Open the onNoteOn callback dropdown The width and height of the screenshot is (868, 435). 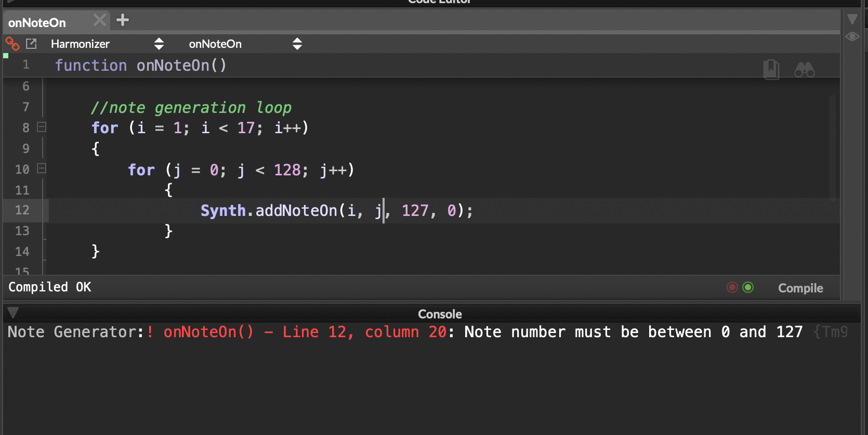pyautogui.click(x=245, y=44)
